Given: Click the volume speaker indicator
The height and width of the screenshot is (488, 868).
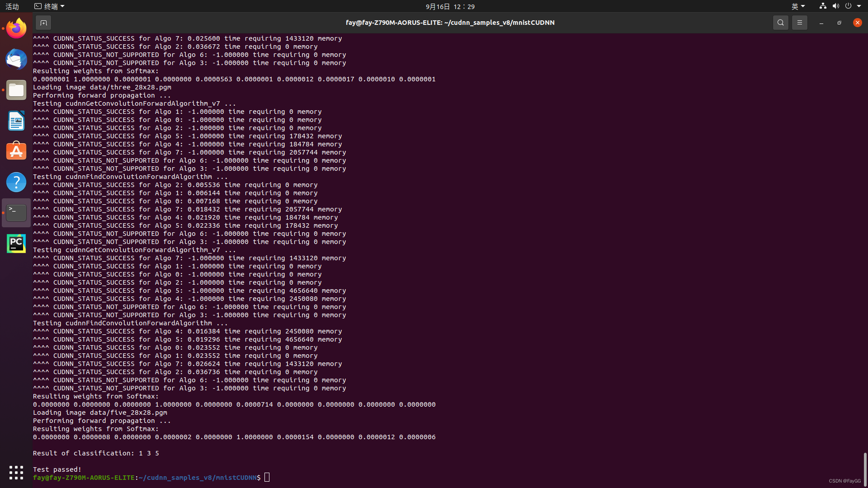Looking at the screenshot, I should (x=835, y=6).
